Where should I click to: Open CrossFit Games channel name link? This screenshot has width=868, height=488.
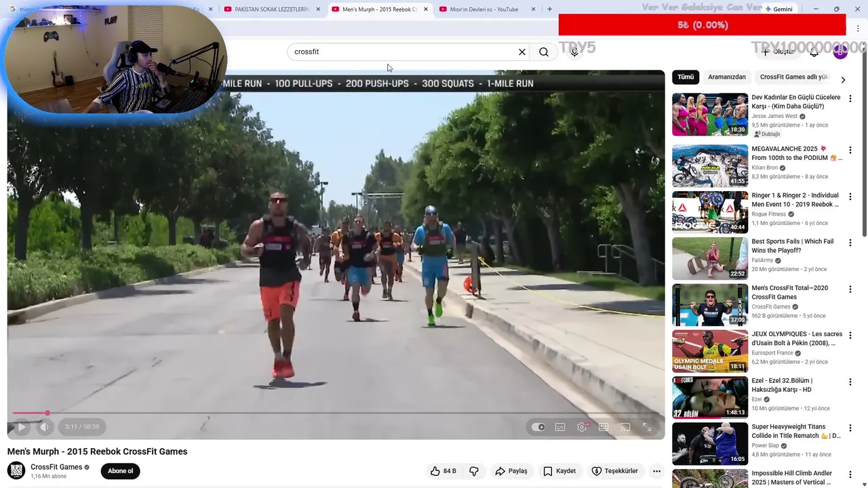56,467
